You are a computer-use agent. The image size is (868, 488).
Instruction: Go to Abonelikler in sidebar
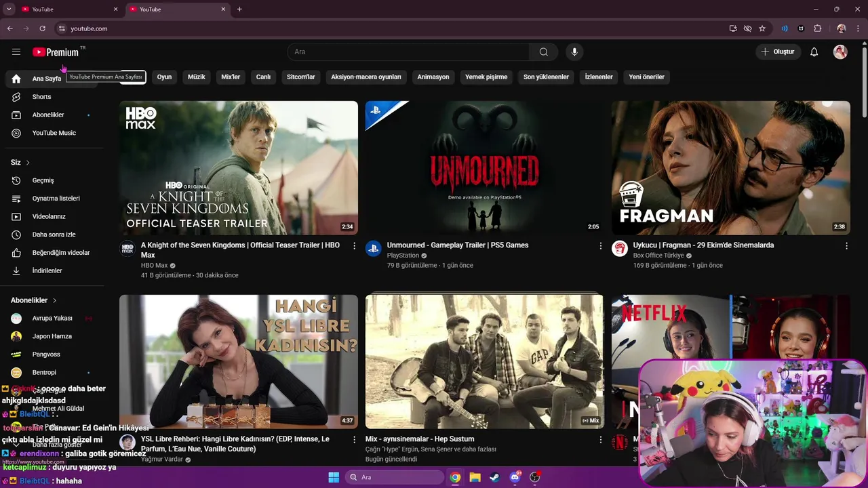(52, 115)
